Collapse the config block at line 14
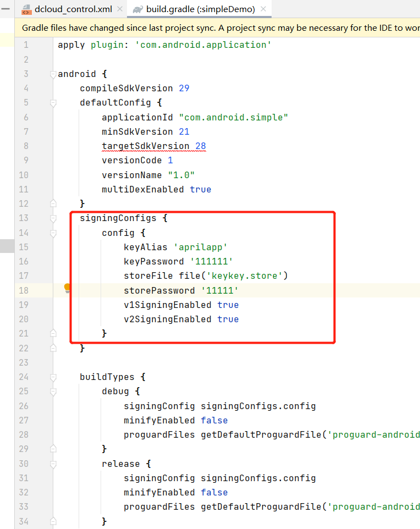The height and width of the screenshot is (529, 420). (x=53, y=233)
